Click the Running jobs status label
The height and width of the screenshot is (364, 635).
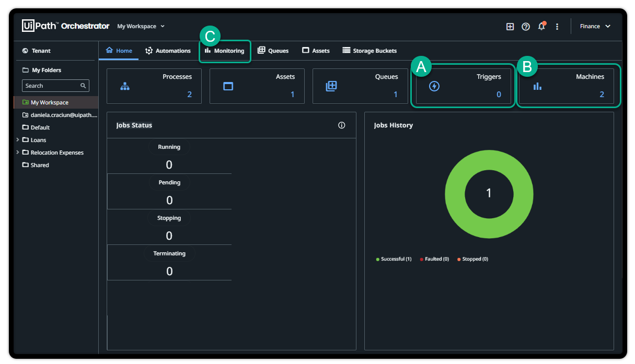click(169, 147)
